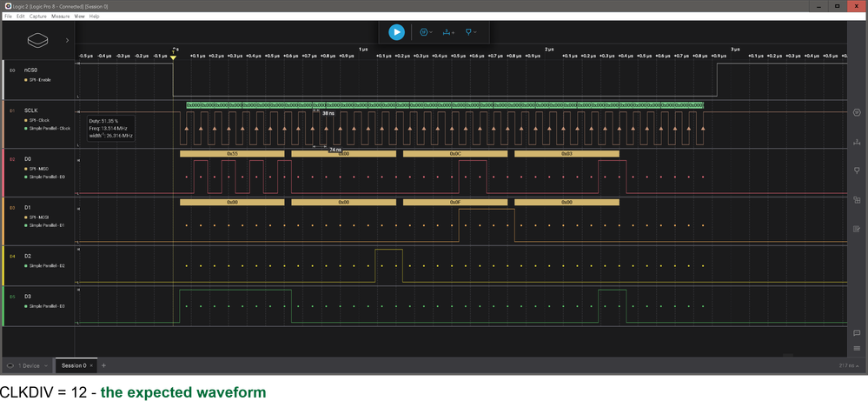Select the 0x55 decoded SPI-MISO result bubble
Viewport: 868px width, 401px height.
tap(232, 153)
